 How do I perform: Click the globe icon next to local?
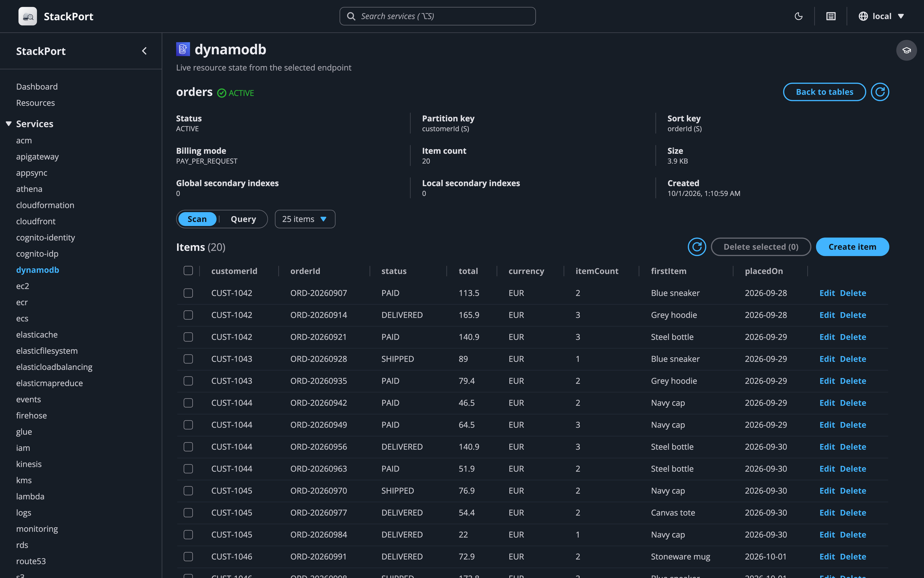coord(863,16)
